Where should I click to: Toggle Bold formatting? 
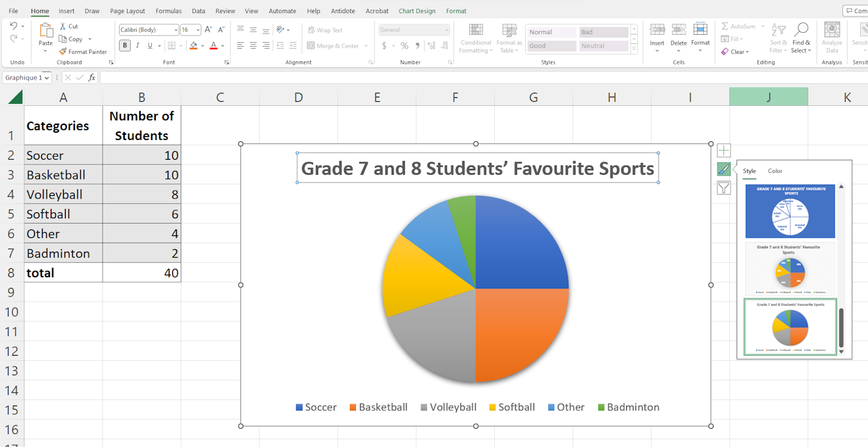(125, 46)
